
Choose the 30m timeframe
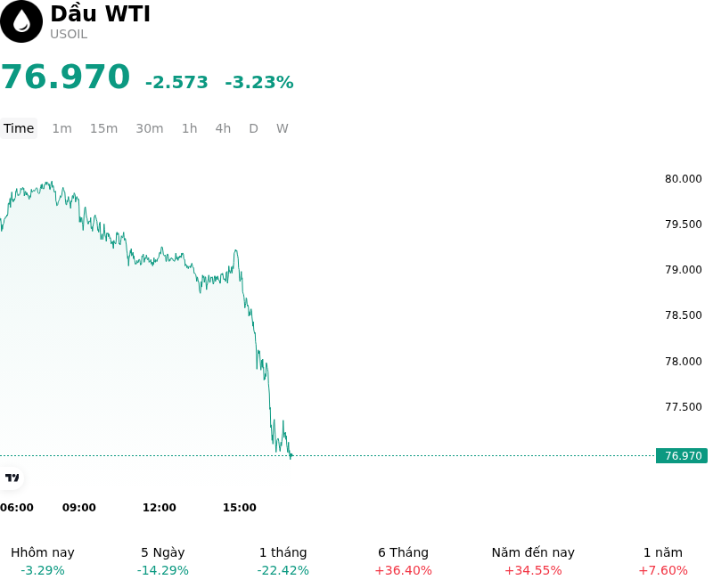click(x=150, y=128)
